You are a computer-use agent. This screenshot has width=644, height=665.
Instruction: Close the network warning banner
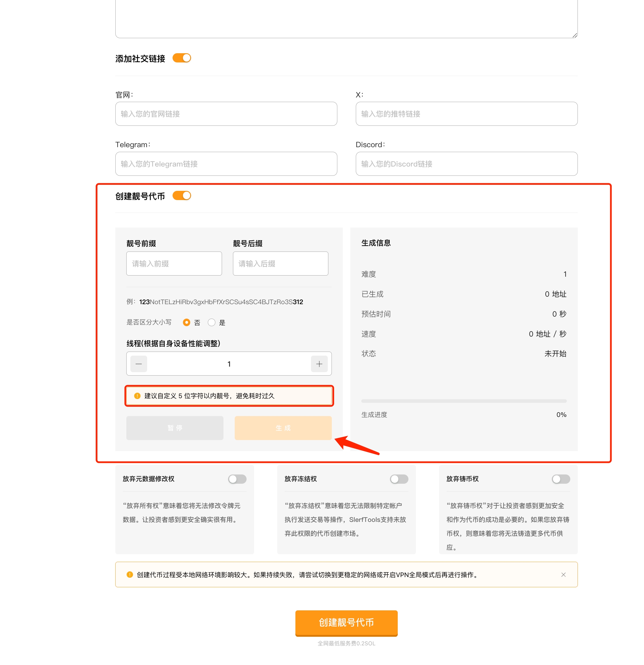[x=563, y=575]
